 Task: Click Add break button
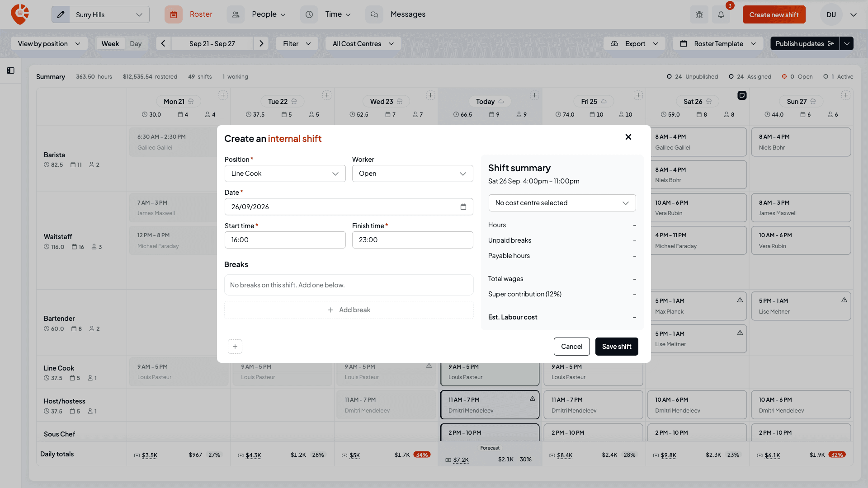point(349,310)
